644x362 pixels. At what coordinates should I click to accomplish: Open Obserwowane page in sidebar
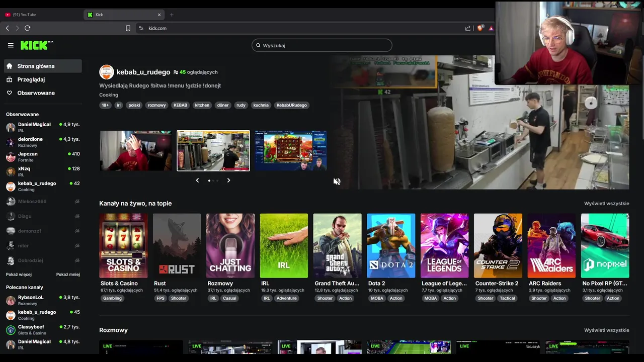[43, 93]
